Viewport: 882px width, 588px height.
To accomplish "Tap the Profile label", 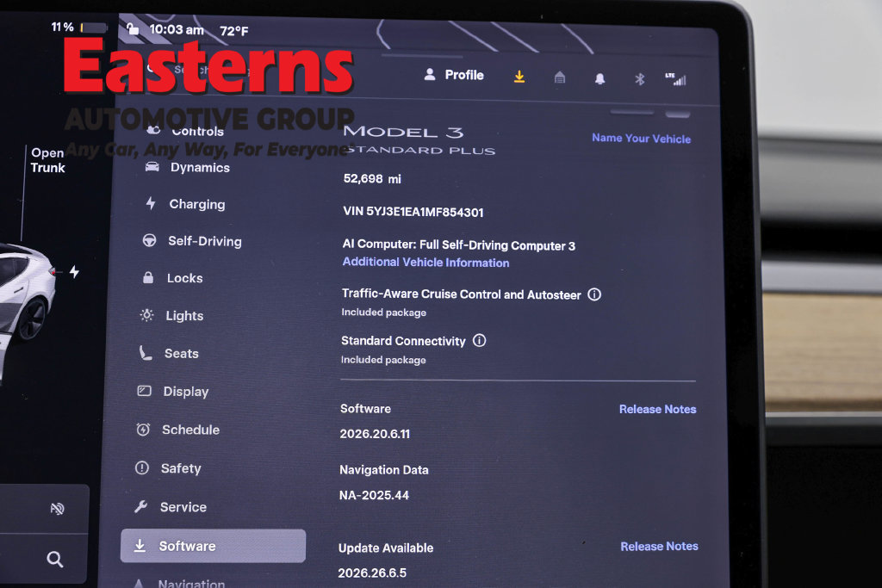I will 464,75.
